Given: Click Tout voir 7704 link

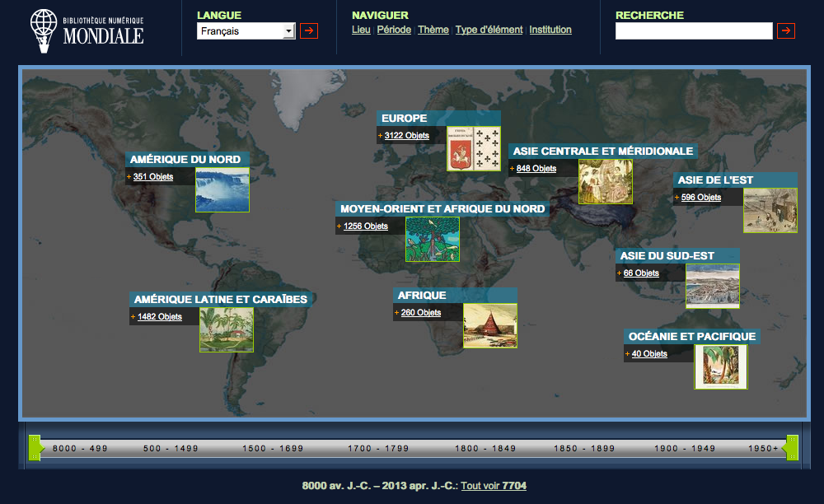Looking at the screenshot, I should (x=493, y=486).
